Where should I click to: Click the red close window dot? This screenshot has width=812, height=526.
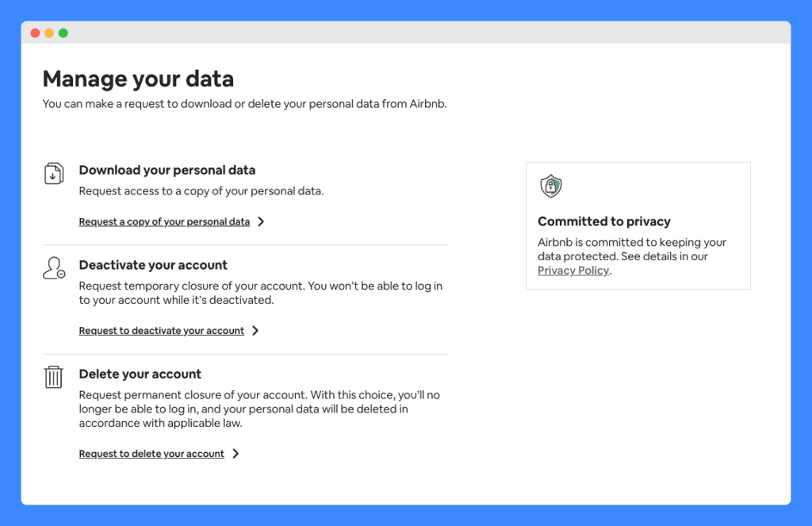[35, 33]
